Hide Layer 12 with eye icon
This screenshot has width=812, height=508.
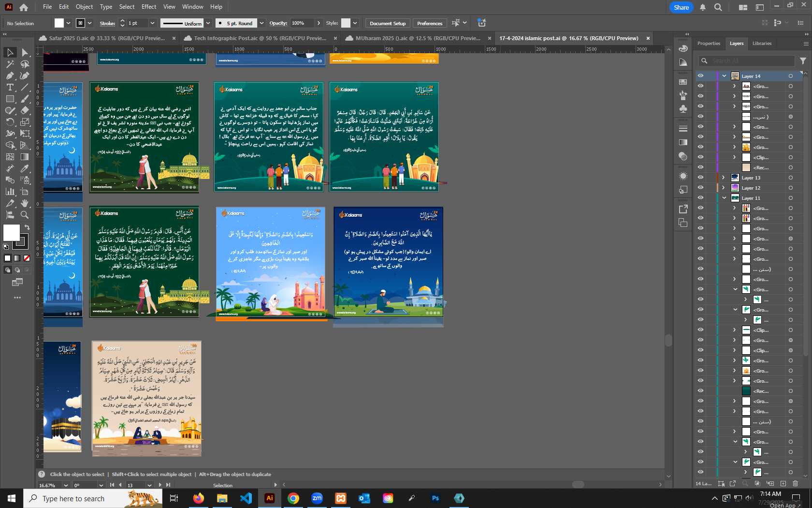(700, 188)
